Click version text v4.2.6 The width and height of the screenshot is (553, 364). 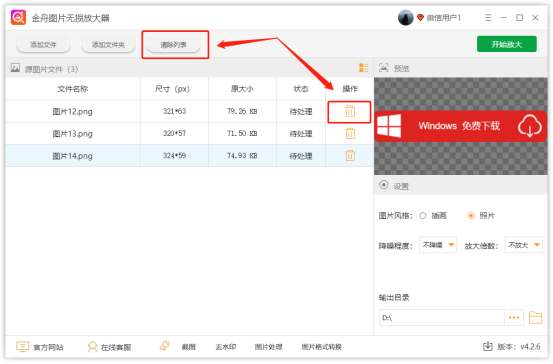530,347
